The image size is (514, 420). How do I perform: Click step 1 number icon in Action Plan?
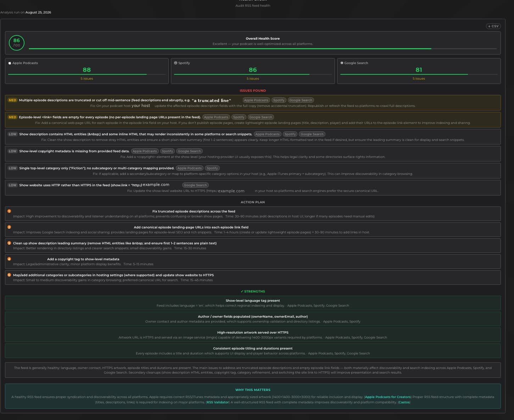[x=9, y=211]
